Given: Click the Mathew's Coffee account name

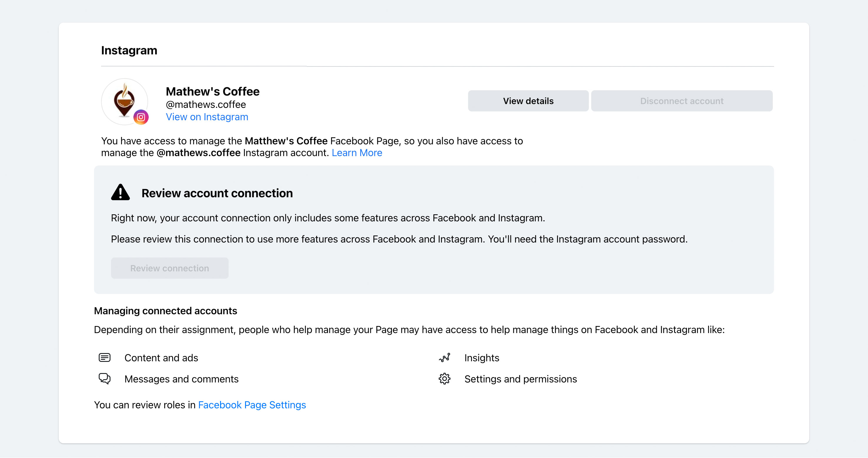Looking at the screenshot, I should coord(213,92).
